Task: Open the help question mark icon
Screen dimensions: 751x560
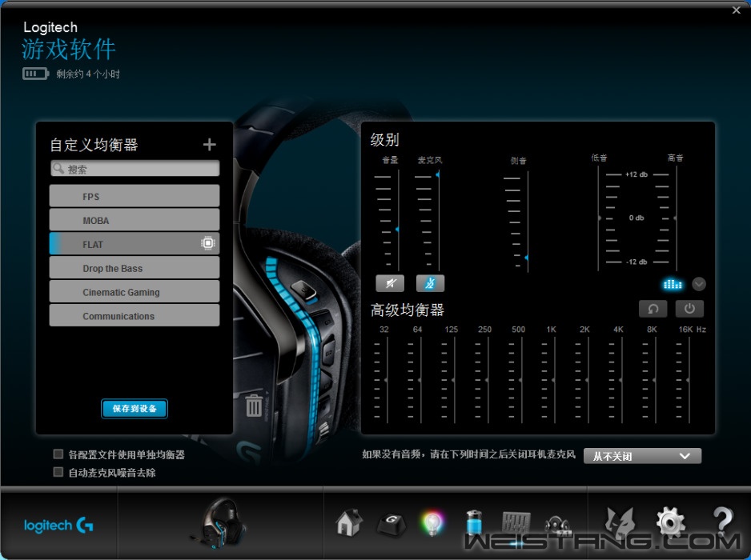Action: pos(723,522)
